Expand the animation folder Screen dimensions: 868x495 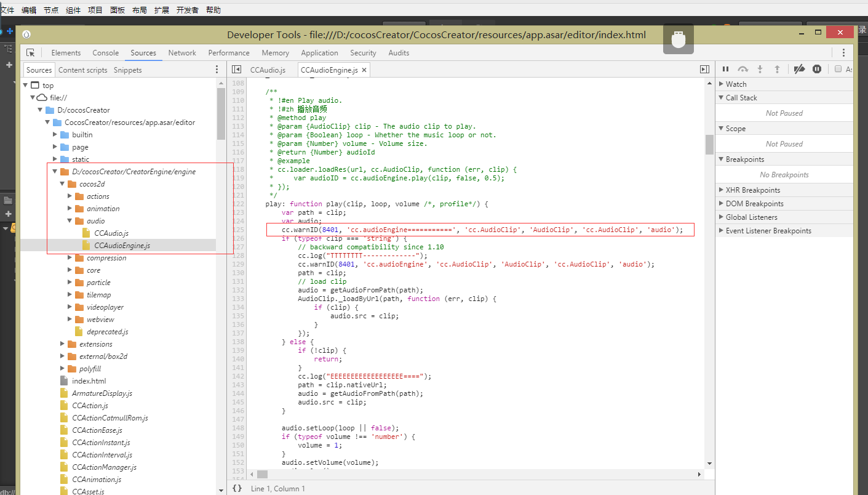70,209
